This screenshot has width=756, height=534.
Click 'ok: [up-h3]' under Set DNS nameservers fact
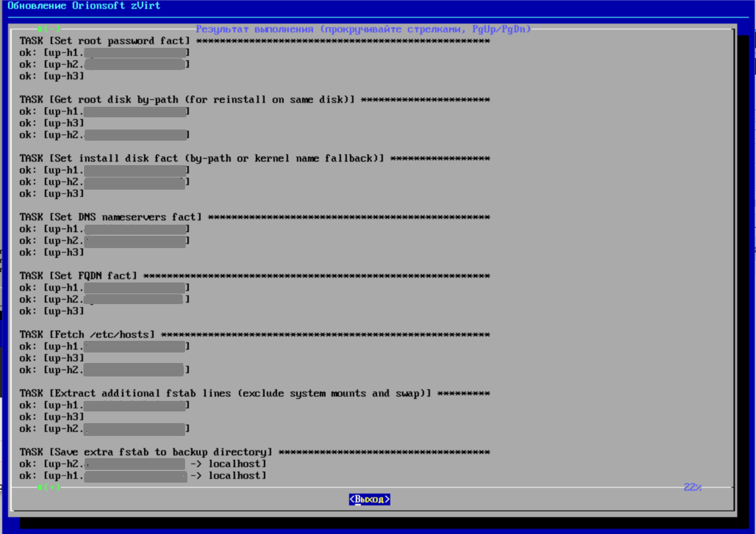(x=52, y=253)
